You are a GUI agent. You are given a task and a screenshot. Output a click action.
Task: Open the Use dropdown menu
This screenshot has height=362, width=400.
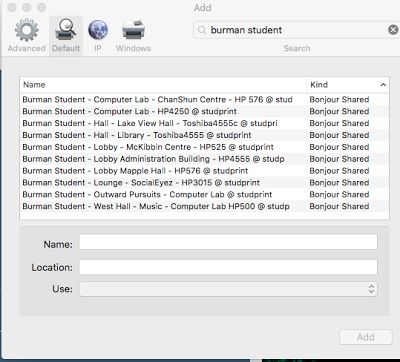coord(228,289)
